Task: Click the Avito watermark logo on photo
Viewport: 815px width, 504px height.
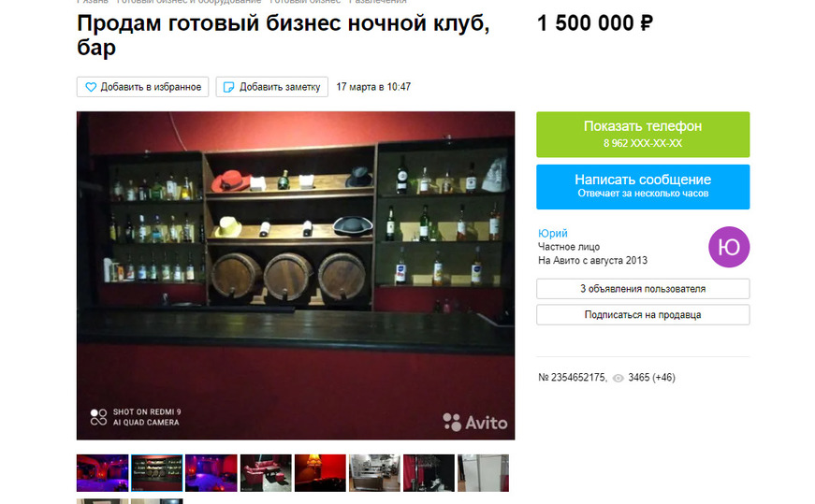Action: [475, 422]
